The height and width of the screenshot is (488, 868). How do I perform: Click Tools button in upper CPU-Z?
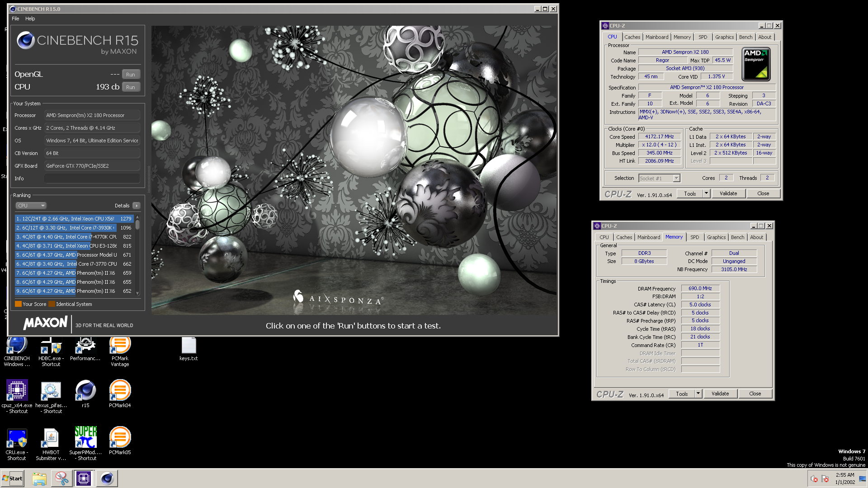pos(690,193)
